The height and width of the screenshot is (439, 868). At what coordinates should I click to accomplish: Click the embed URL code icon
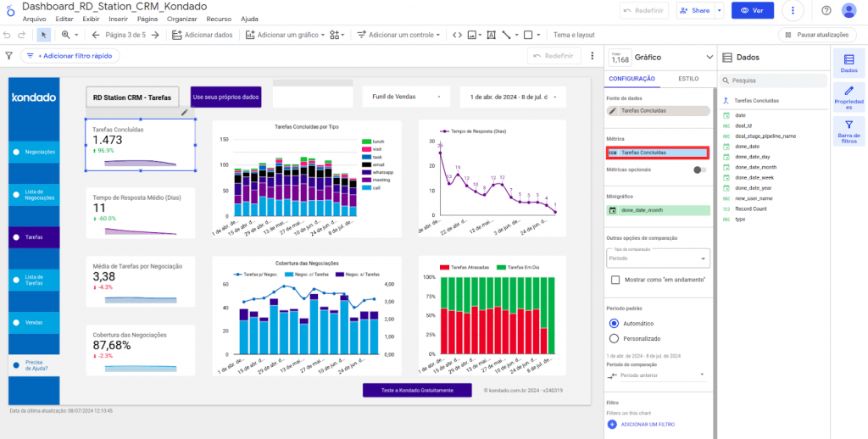pyautogui.click(x=458, y=35)
